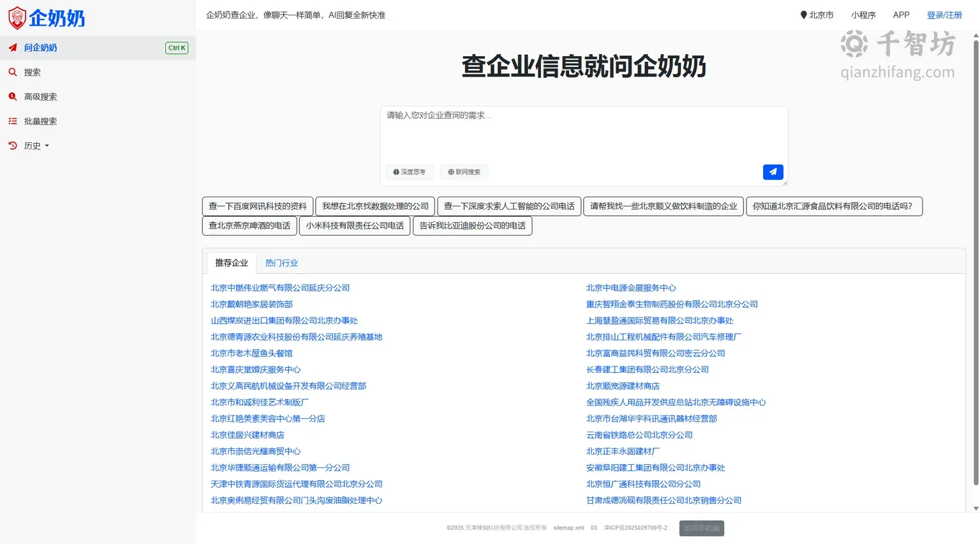Open 全国残疾人用品开发供应总站北京无障碍设施中心

(676, 402)
